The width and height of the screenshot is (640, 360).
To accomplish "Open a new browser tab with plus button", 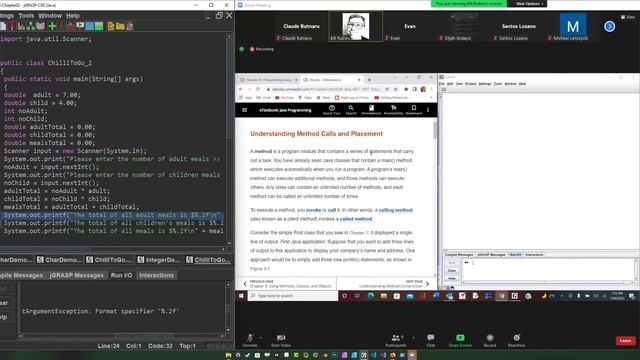I will pyautogui.click(x=369, y=80).
